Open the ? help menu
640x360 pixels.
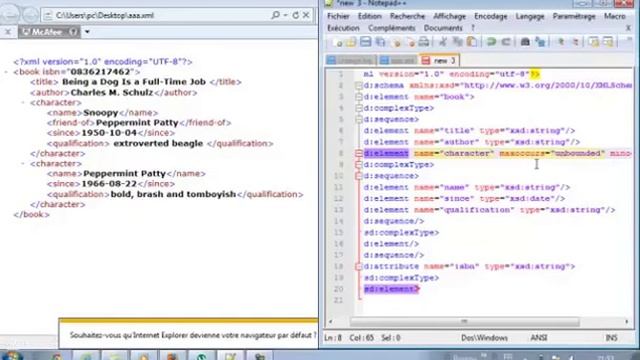click(473, 28)
